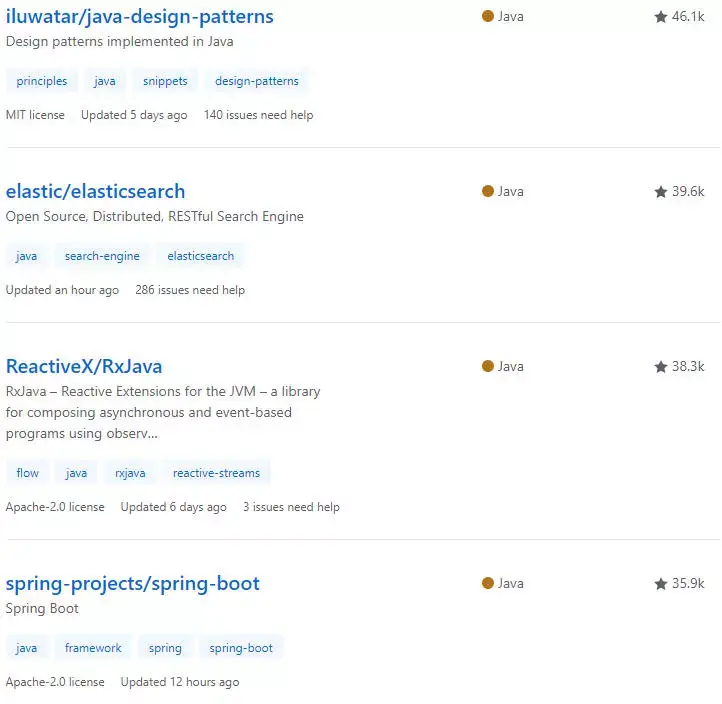722x704 pixels.
Task: Open the 286 issues need help link
Action: (190, 290)
